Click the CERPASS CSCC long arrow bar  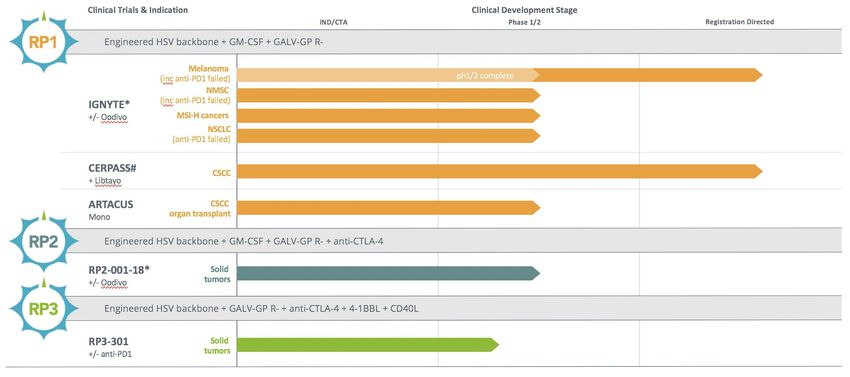(500, 171)
